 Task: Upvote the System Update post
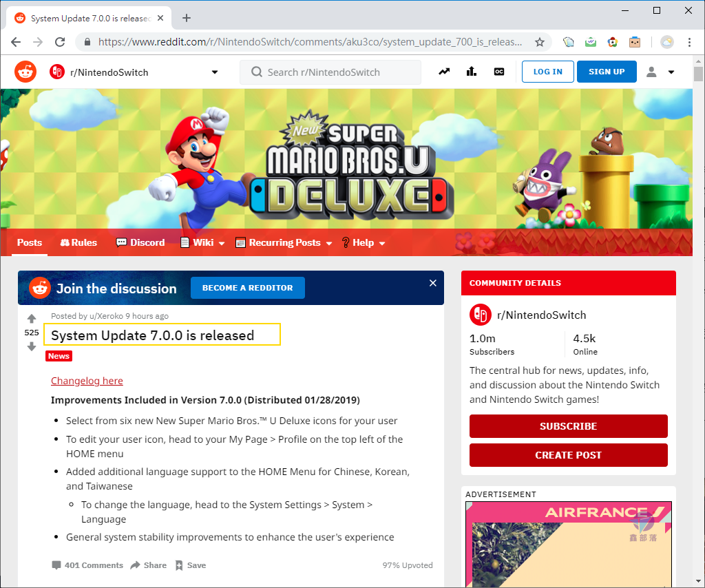[32, 319]
